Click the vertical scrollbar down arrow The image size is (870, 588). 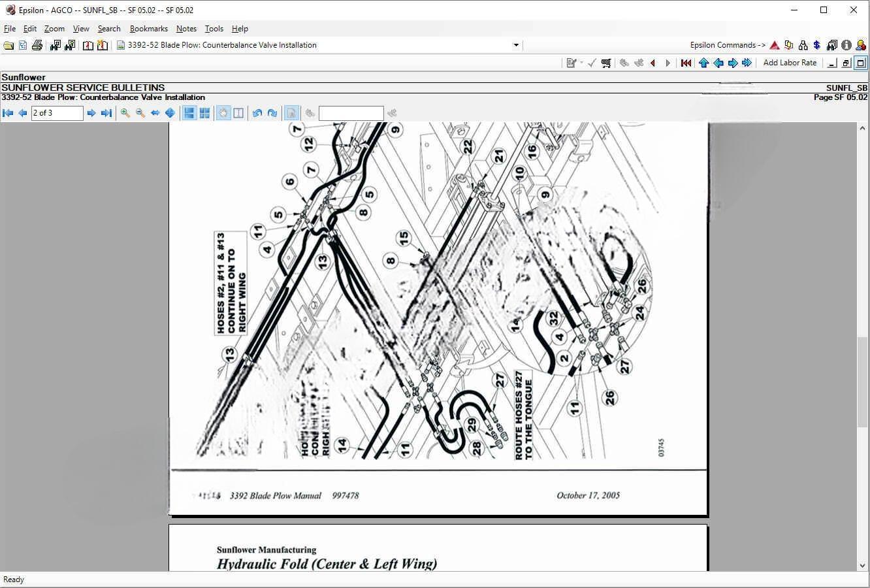pyautogui.click(x=862, y=566)
